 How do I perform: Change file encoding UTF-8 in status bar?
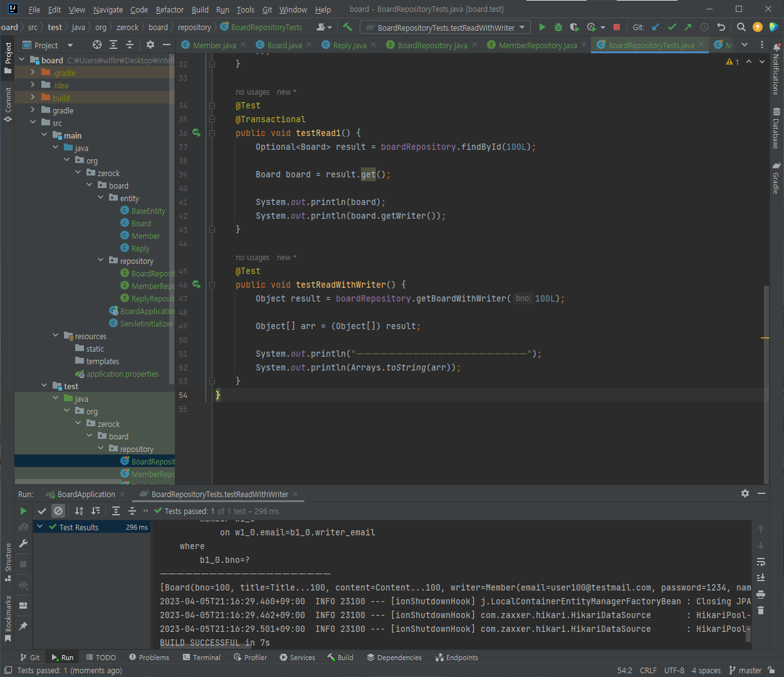click(x=674, y=670)
